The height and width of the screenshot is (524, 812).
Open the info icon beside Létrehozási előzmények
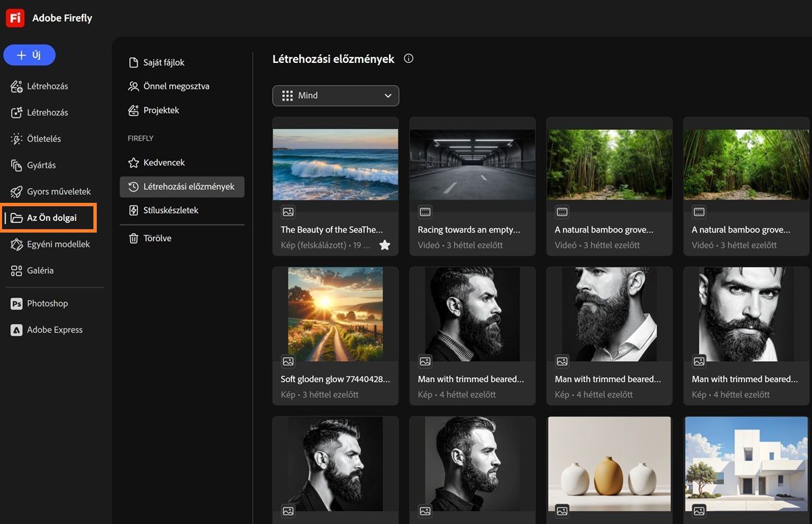click(x=409, y=59)
